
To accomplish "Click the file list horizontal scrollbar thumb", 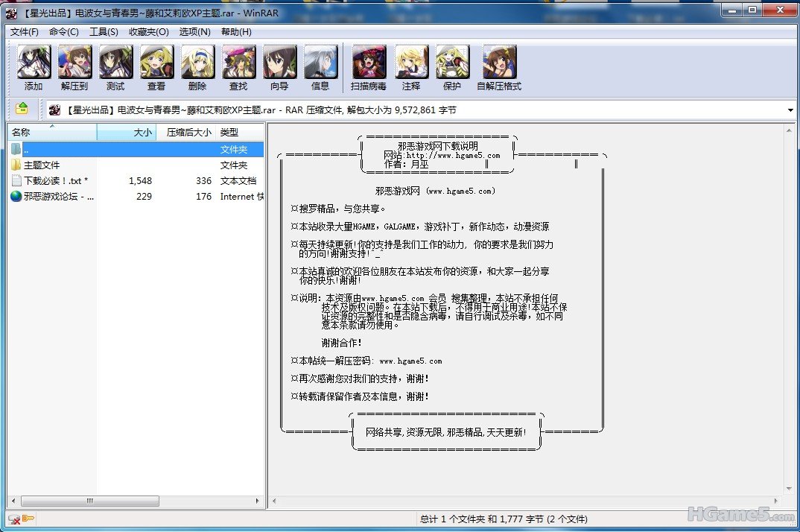I will click(90, 501).
